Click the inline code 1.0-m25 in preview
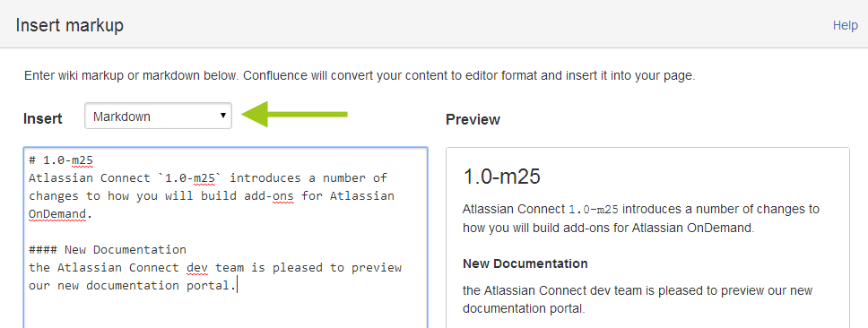 point(594,210)
